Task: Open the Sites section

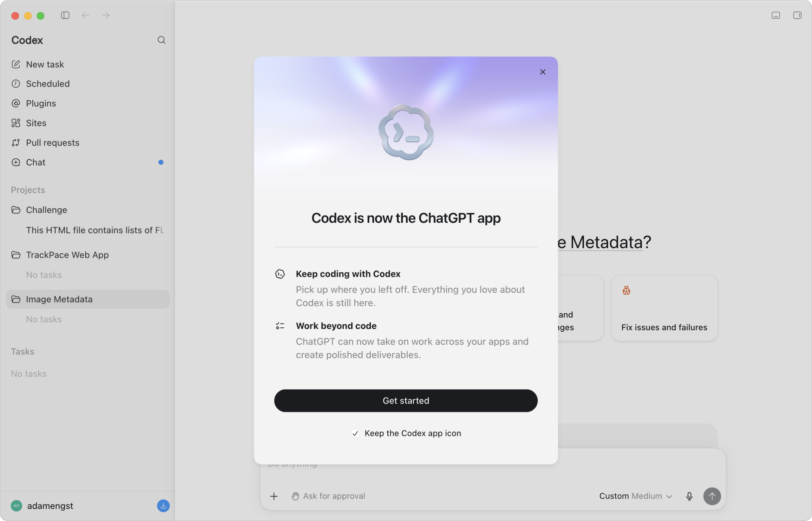Action: tap(88, 123)
